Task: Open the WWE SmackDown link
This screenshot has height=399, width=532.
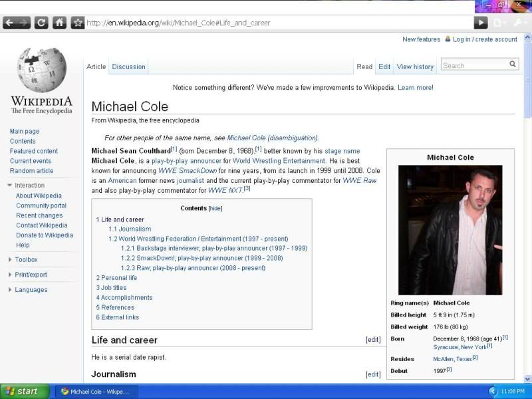Action: 188,171
